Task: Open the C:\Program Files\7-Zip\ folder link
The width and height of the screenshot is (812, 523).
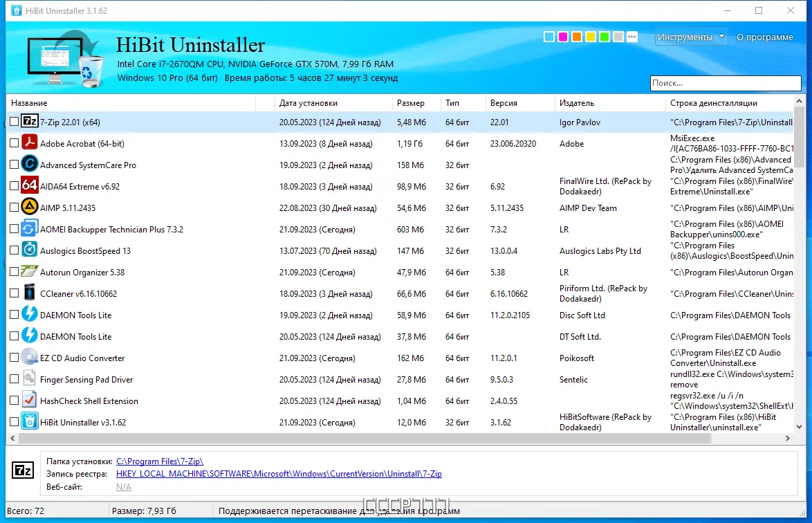Action: [x=159, y=461]
